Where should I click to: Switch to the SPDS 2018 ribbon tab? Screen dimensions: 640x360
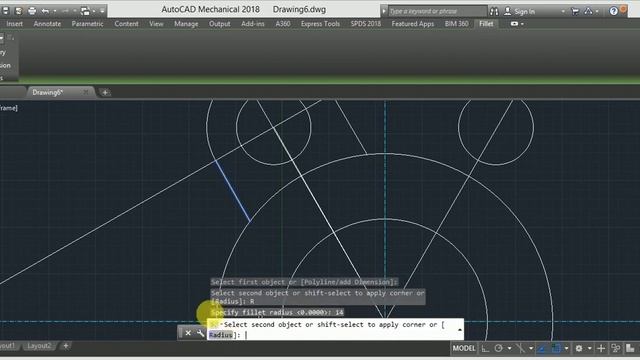(x=365, y=24)
